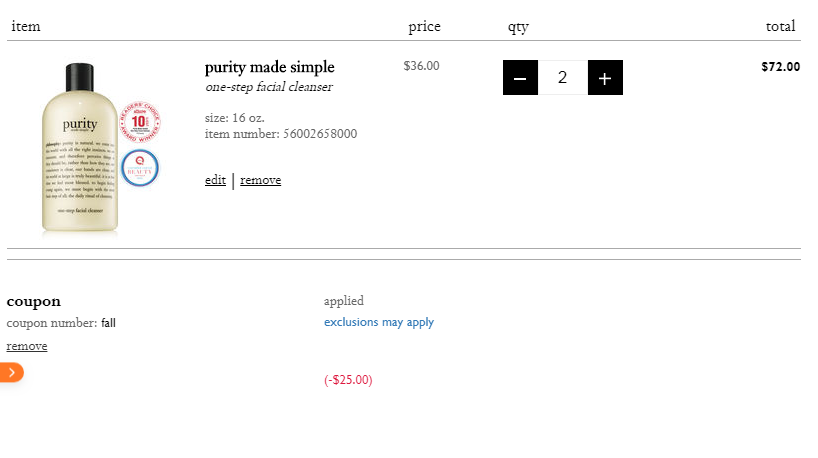Image resolution: width=818 pixels, height=458 pixels.
Task: Click the edit link for purity cleanser
Action: (215, 180)
